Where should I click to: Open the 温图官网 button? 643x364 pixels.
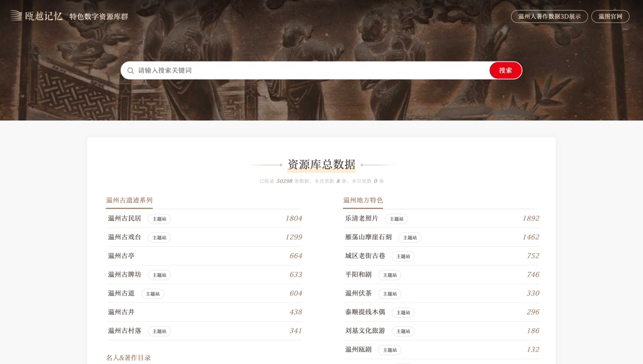tap(610, 17)
